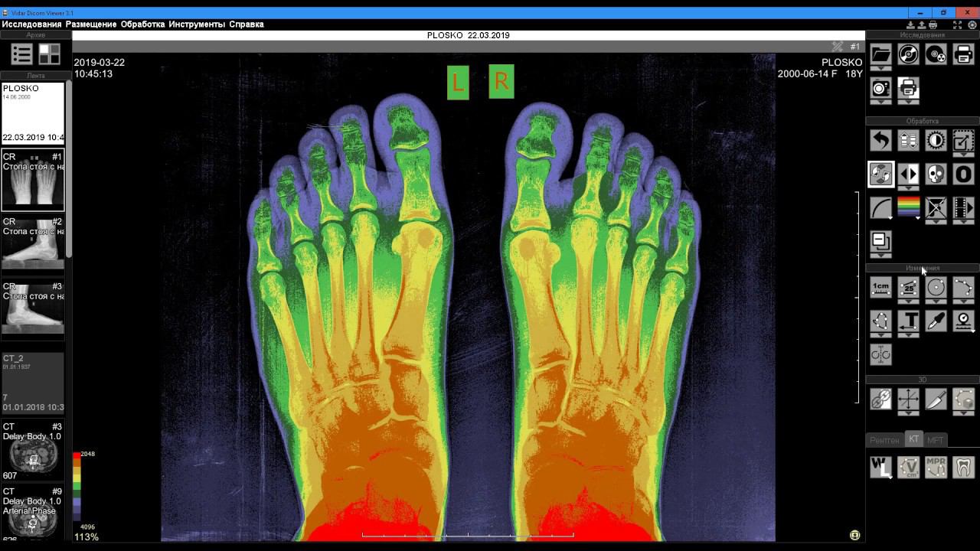Expand the dropdown under the angle tool
The width and height of the screenshot is (980, 551).
click(x=908, y=302)
